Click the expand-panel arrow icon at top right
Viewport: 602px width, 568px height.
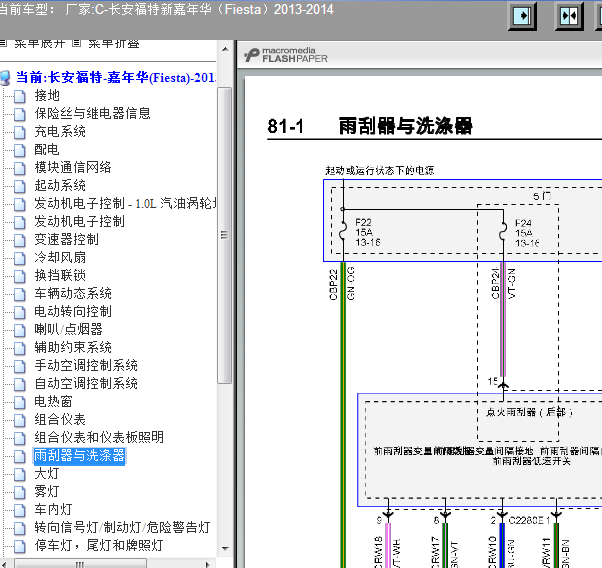click(522, 16)
